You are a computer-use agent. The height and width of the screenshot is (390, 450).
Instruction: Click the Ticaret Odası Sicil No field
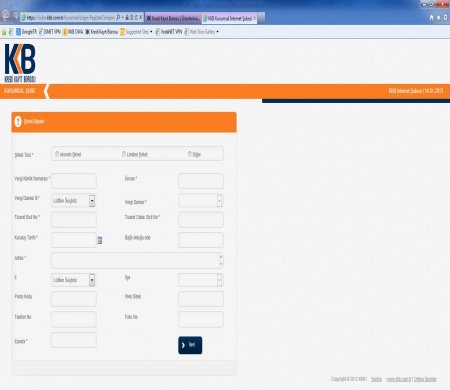pos(201,220)
